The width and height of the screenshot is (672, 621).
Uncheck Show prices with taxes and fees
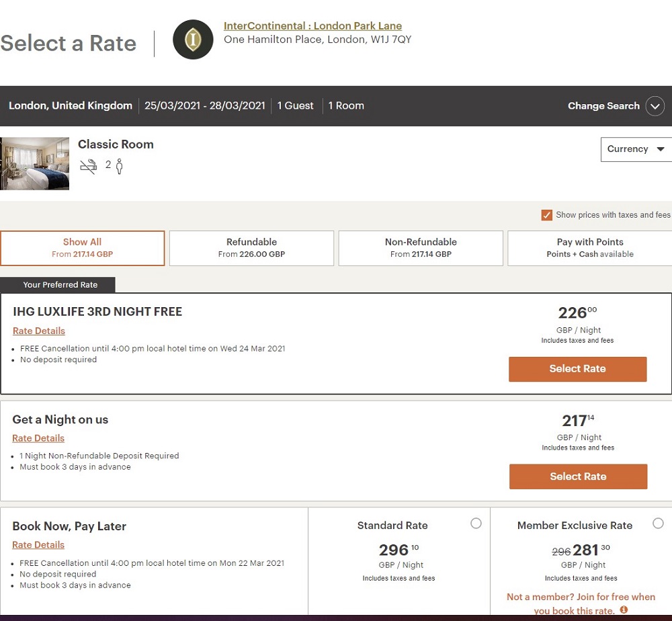point(546,214)
